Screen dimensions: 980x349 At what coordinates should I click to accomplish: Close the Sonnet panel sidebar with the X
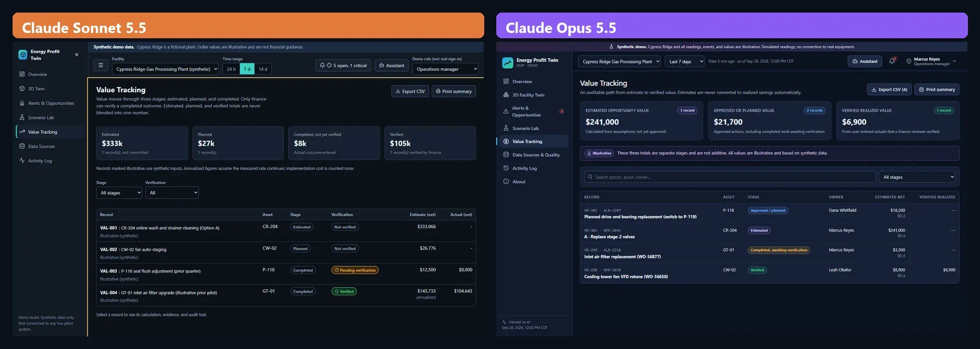(x=76, y=54)
